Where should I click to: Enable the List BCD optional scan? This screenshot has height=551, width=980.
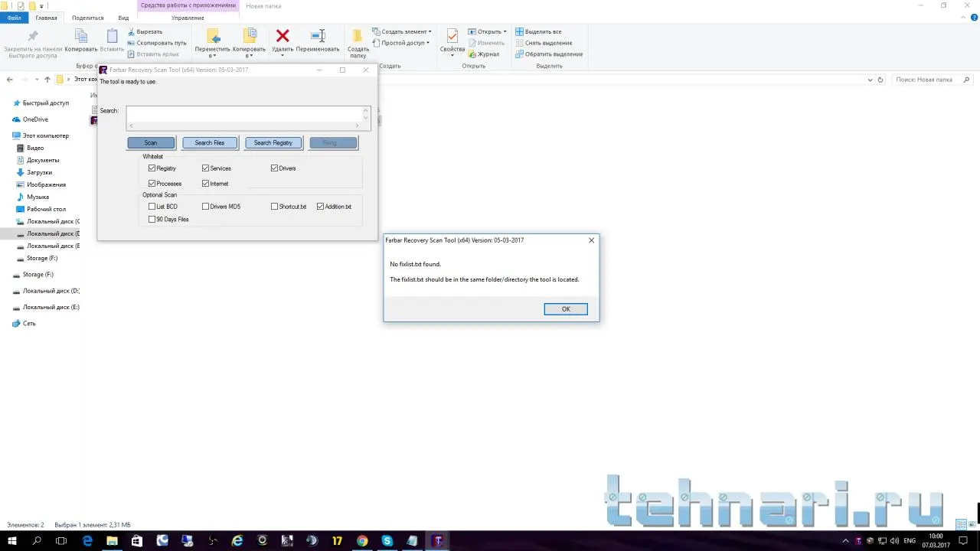(152, 207)
